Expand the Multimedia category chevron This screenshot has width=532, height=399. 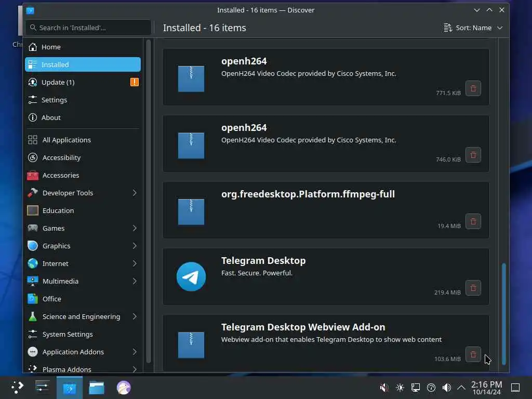[x=135, y=281]
